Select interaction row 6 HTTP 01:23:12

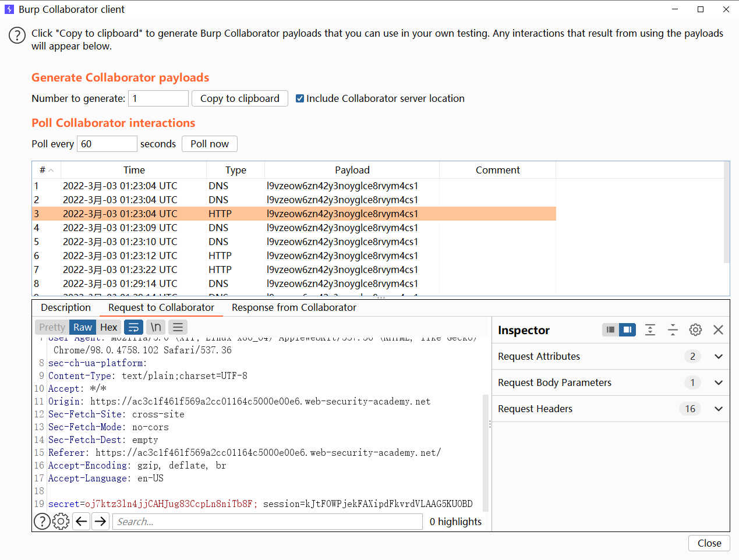(x=294, y=256)
